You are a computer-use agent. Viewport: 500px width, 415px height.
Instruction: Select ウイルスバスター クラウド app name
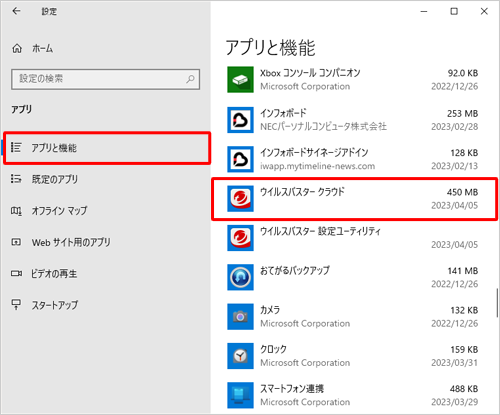[x=302, y=192]
